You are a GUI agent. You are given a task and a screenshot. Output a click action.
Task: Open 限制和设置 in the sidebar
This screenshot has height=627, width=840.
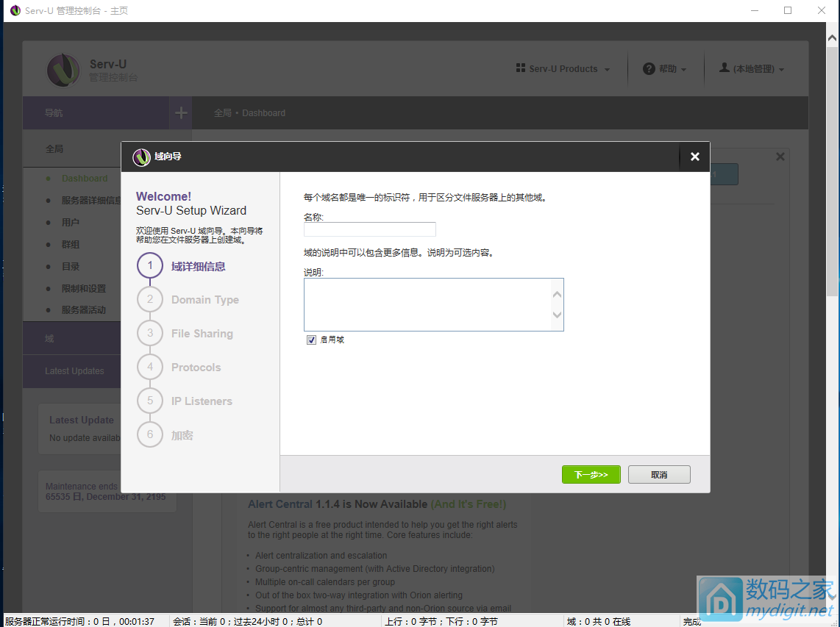pos(84,288)
